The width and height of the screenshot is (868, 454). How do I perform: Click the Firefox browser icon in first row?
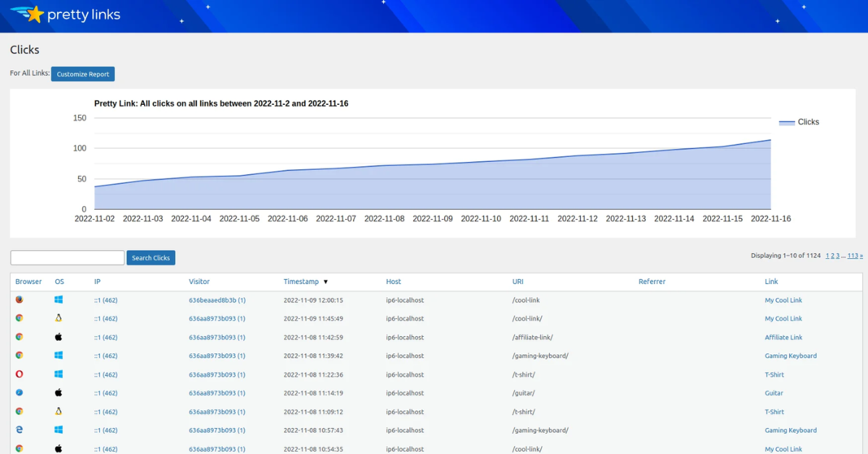click(20, 300)
